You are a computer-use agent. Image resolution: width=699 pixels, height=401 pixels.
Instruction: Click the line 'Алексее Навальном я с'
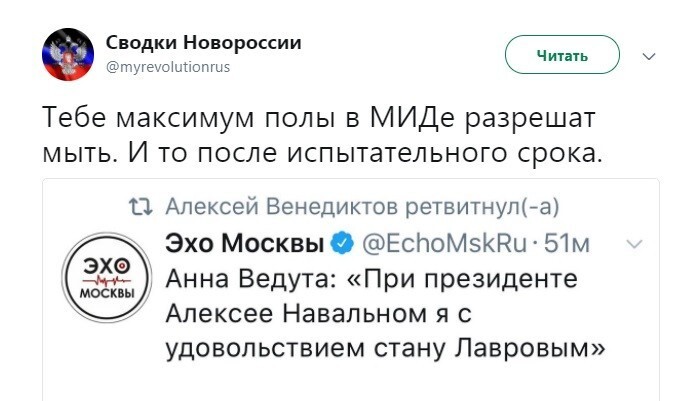pos(318,314)
